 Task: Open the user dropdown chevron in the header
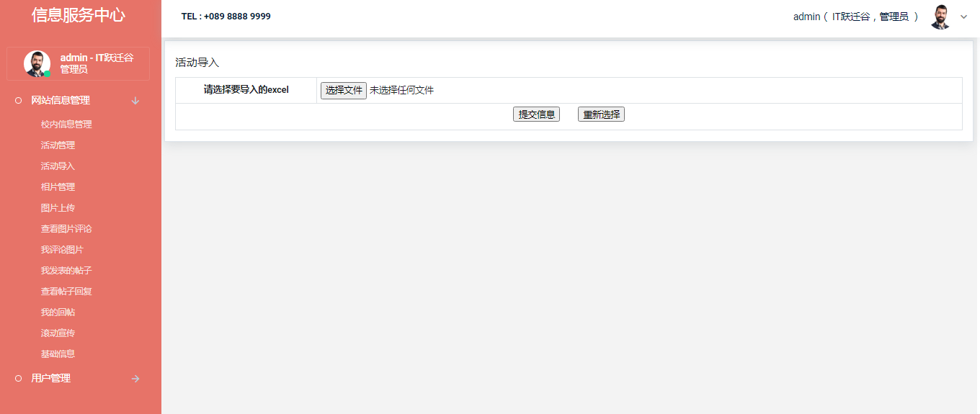tap(964, 17)
